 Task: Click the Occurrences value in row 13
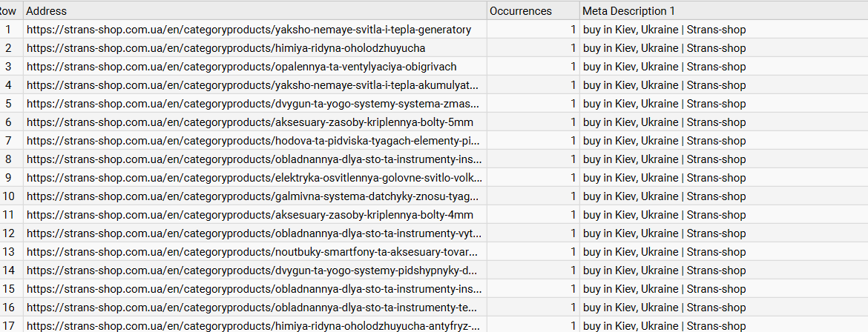click(533, 252)
